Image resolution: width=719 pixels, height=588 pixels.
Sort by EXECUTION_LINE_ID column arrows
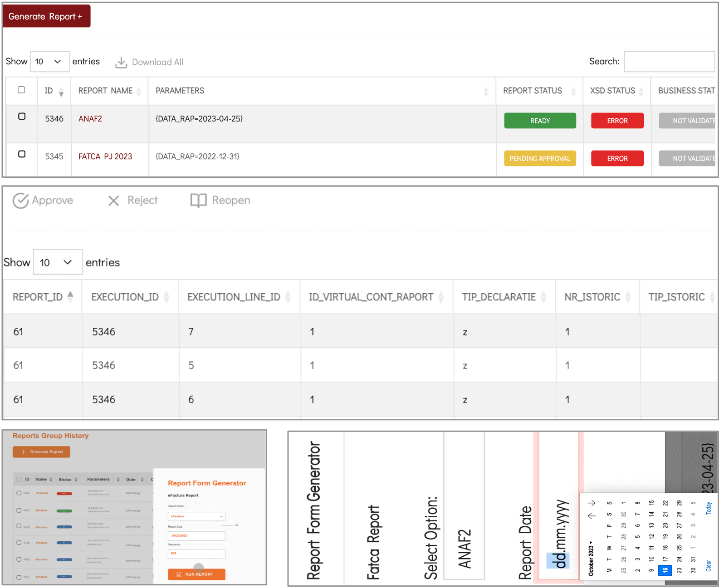click(x=288, y=297)
